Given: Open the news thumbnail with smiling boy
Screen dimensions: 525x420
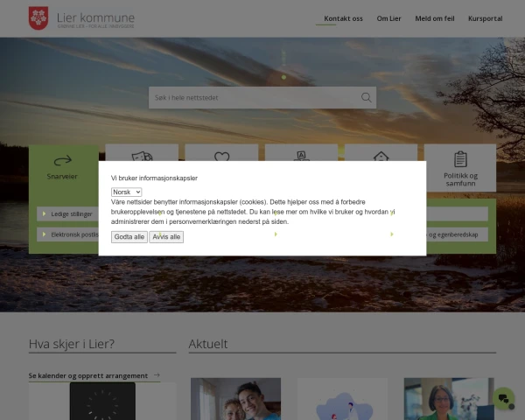Looking at the screenshot, I should click(x=235, y=399).
